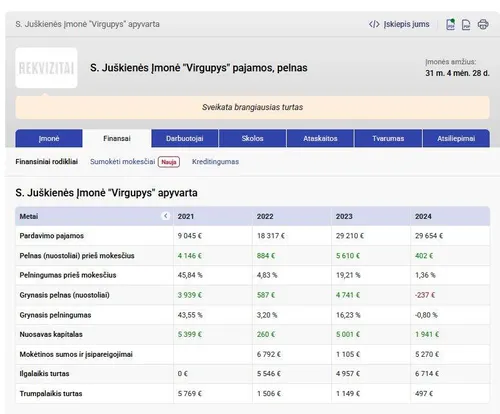This screenshot has width=500, height=414.
Task: Switch to the Darbuotojai tab
Action: pyautogui.click(x=185, y=138)
